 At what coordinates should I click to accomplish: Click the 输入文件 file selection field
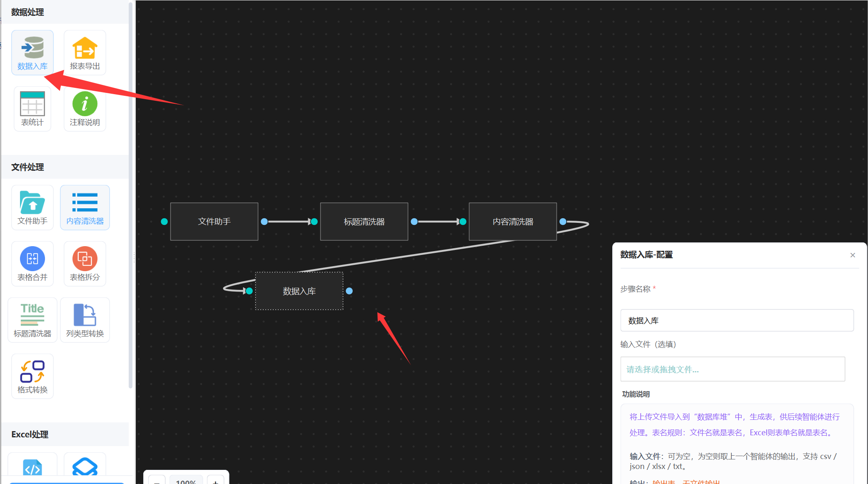pos(733,369)
